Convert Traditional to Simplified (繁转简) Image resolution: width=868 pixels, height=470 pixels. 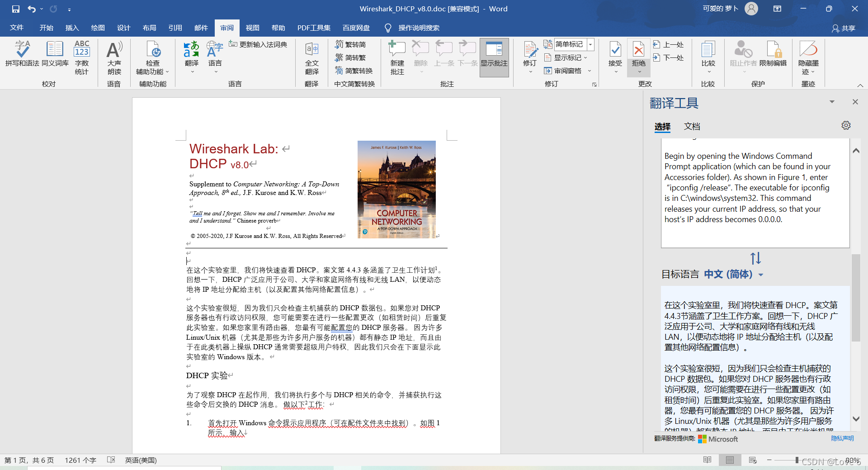(x=350, y=44)
